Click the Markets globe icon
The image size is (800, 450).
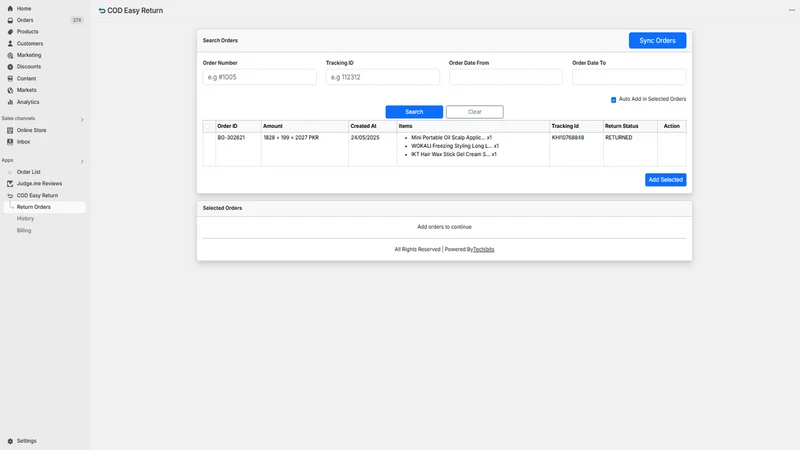pos(10,90)
